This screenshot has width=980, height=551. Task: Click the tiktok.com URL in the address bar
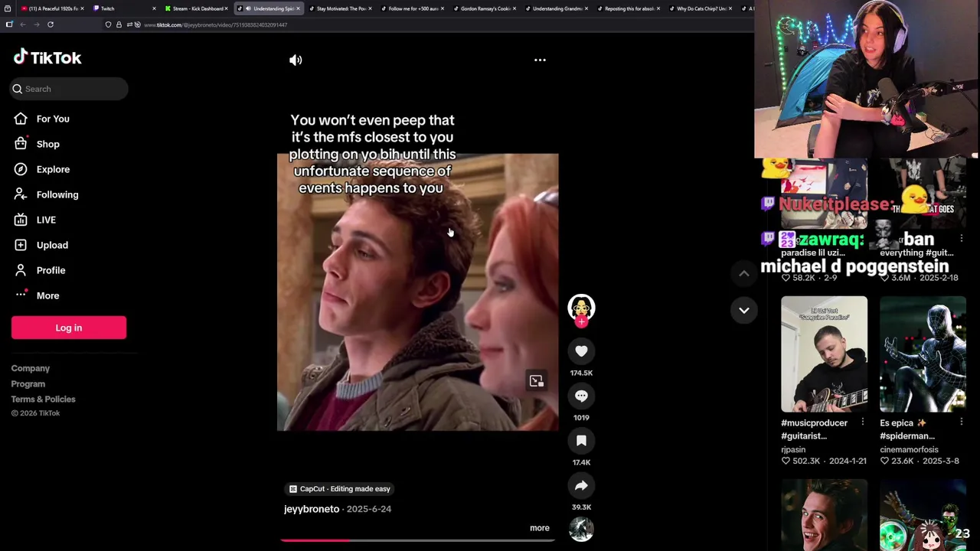(x=215, y=24)
